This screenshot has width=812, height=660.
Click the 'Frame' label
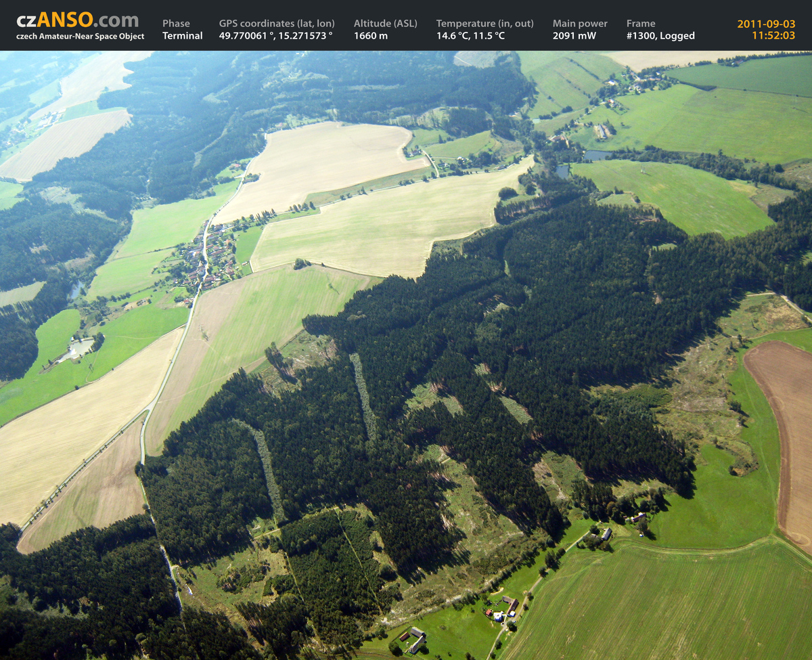pos(641,23)
